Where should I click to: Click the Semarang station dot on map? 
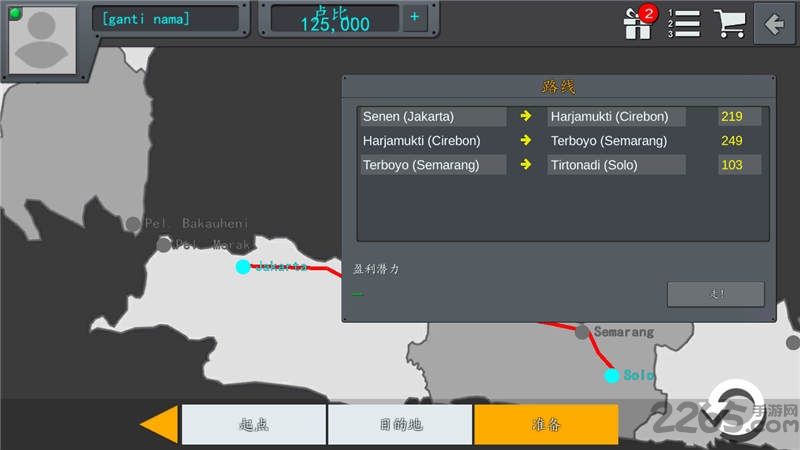point(582,332)
